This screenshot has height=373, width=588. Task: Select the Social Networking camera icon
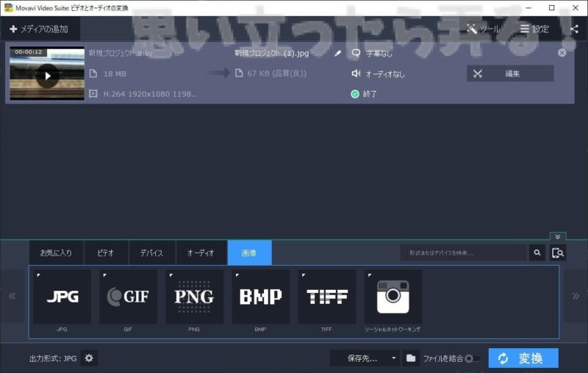[x=393, y=297]
